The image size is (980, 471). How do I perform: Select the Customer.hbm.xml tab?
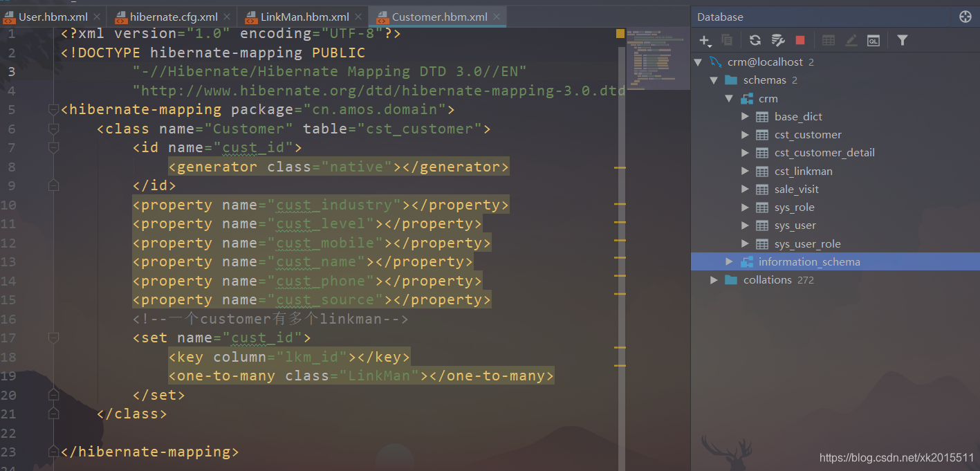tap(436, 17)
